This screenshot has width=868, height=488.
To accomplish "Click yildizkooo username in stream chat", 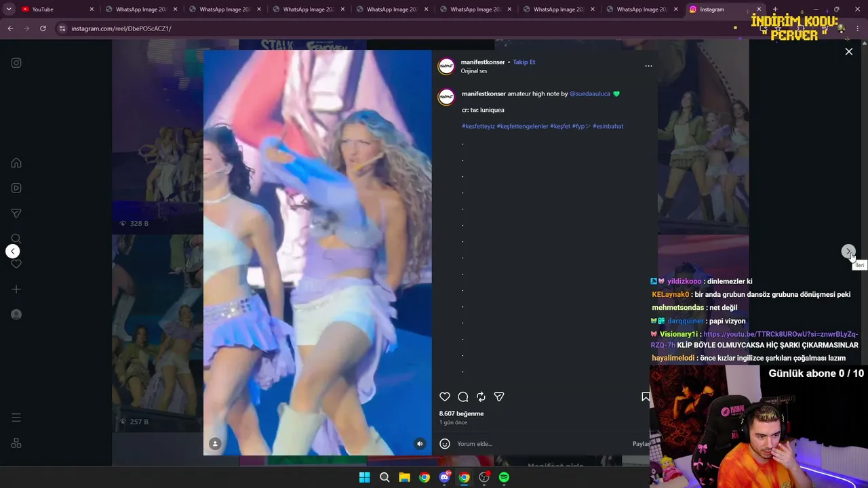I will click(684, 281).
